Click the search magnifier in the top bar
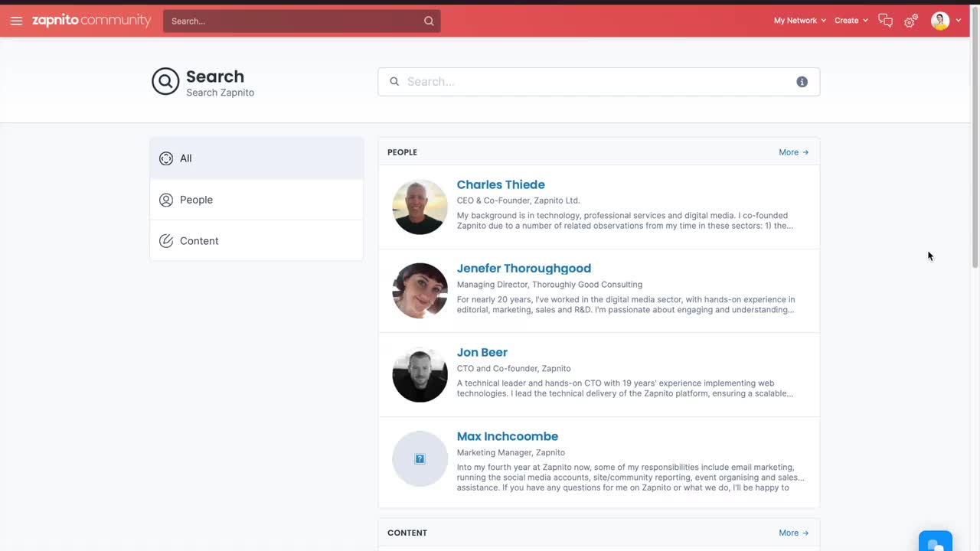 [x=428, y=21]
